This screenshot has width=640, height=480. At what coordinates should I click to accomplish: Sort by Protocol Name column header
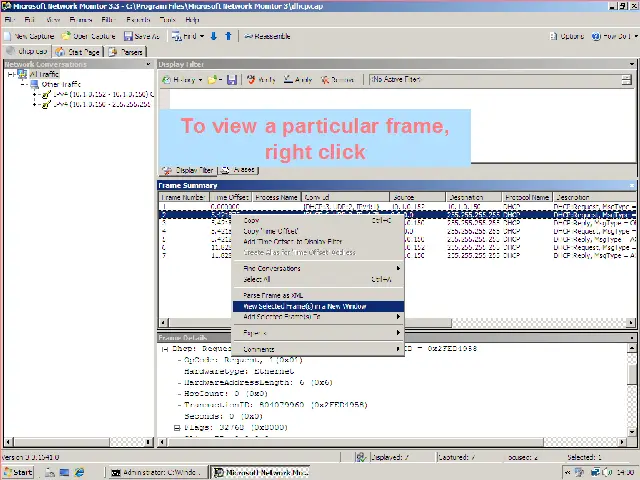pyautogui.click(x=527, y=197)
